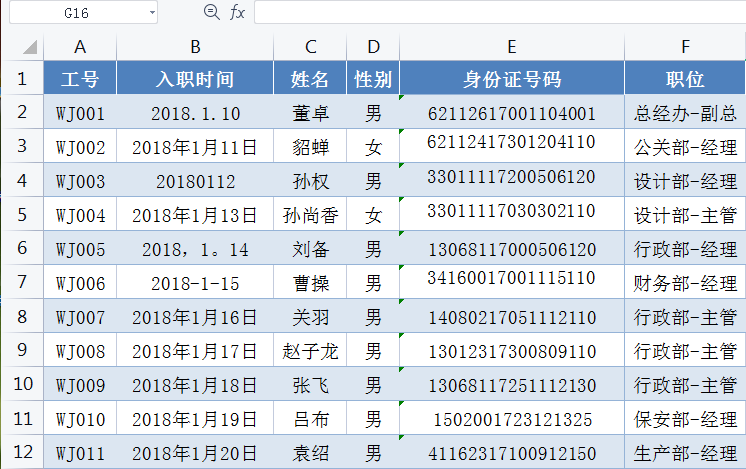Image resolution: width=746 pixels, height=469 pixels.
Task: Select name cell 吕布
Action: click(x=310, y=418)
